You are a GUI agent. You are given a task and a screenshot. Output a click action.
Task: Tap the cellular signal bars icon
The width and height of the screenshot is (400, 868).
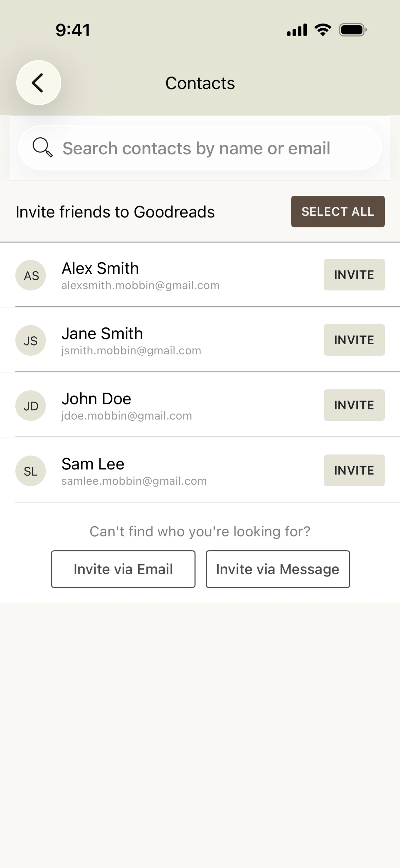click(297, 30)
